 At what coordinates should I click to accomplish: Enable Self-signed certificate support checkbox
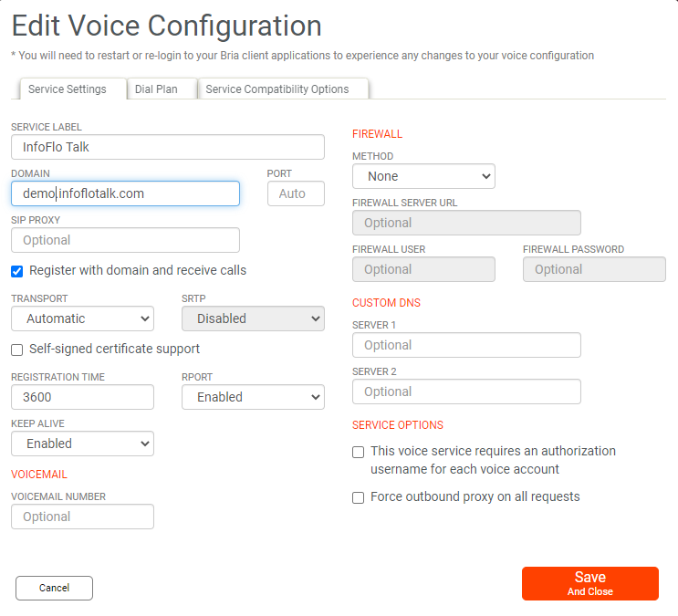[17, 350]
